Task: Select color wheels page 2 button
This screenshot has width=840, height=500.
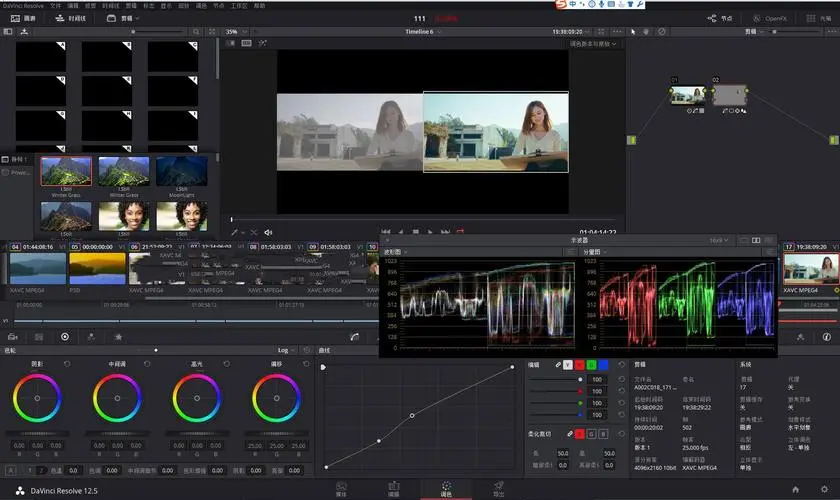Action: (40, 471)
